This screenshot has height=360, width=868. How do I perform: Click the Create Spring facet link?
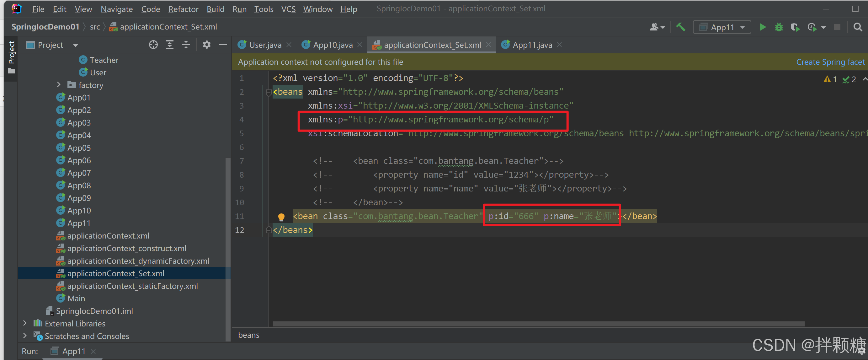830,62
